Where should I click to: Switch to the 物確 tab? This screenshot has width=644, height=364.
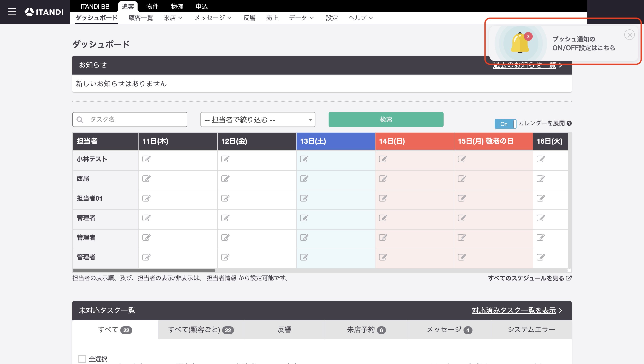tap(177, 7)
